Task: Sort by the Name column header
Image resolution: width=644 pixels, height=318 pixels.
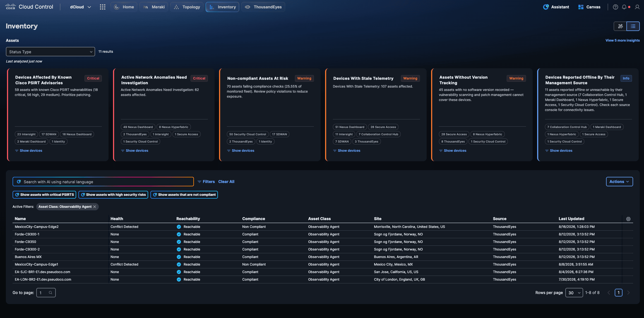Action: 20,219
